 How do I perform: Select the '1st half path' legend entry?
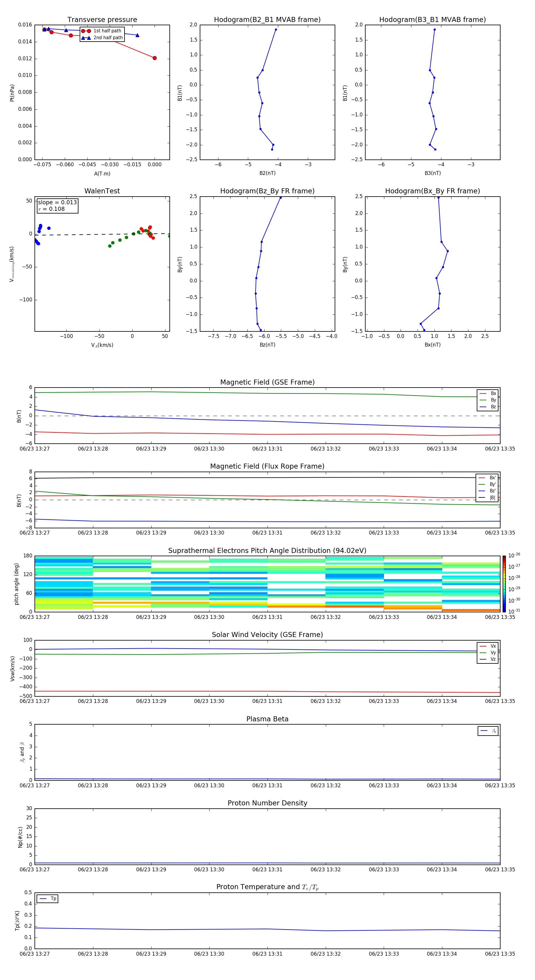[102, 31]
